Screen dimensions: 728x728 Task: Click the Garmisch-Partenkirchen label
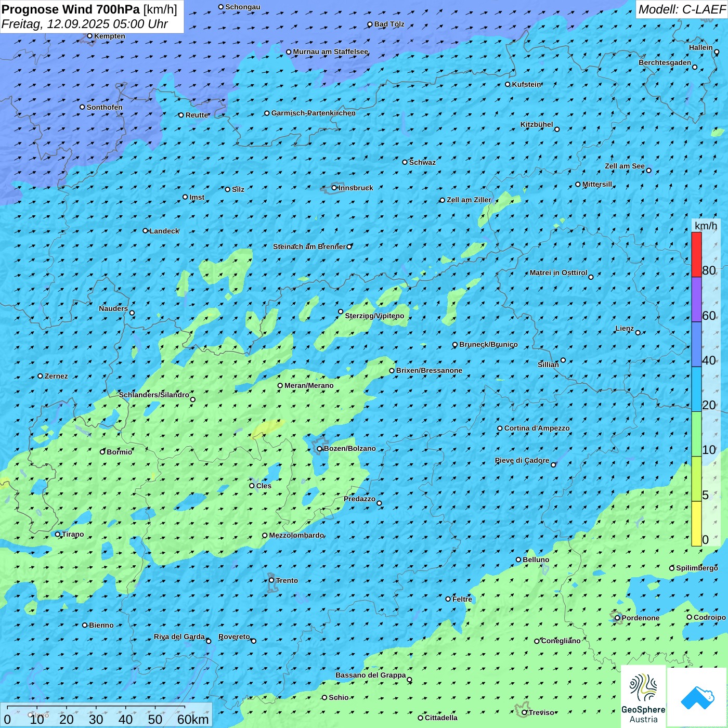point(314,113)
